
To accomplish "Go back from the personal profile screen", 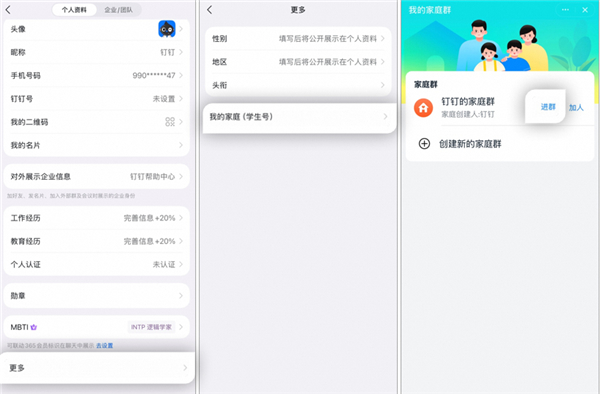I will pyautogui.click(x=8, y=10).
